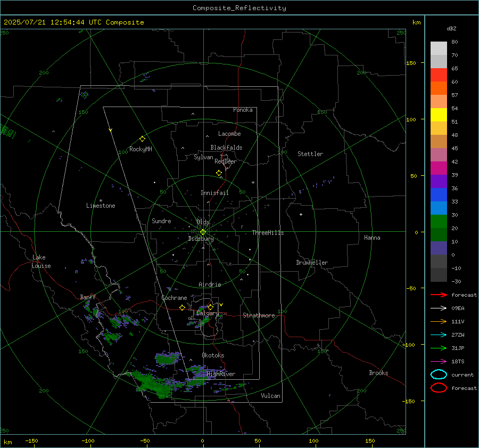Click the Banff label on map
Image resolution: width=479 pixels, height=448 pixels.
point(88,297)
